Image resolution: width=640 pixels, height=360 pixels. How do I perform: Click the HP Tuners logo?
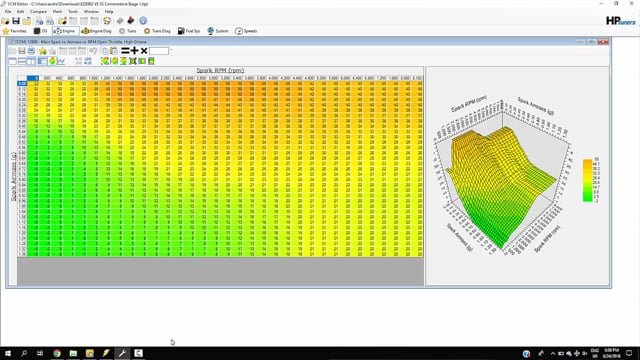point(620,21)
